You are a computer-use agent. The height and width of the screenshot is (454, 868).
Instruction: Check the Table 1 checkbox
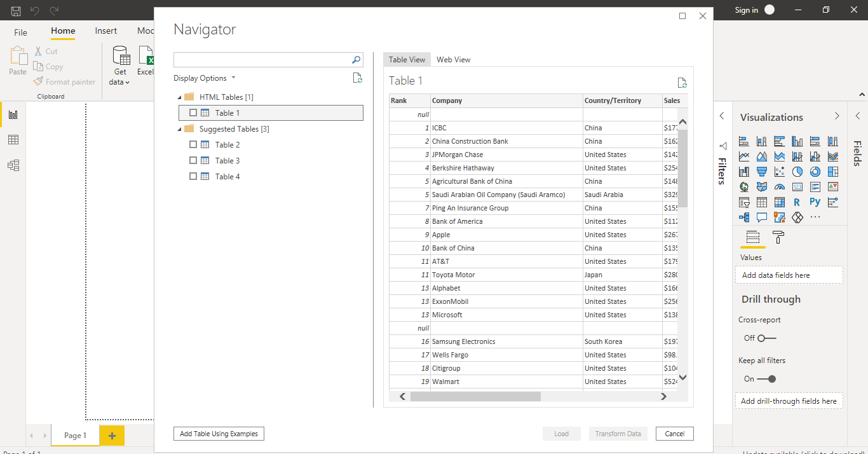click(193, 113)
